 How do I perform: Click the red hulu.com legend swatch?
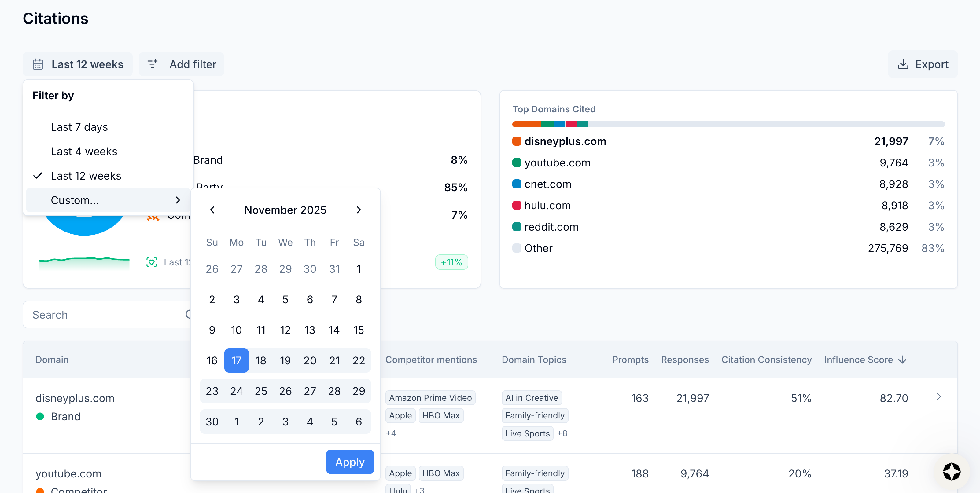click(x=517, y=206)
